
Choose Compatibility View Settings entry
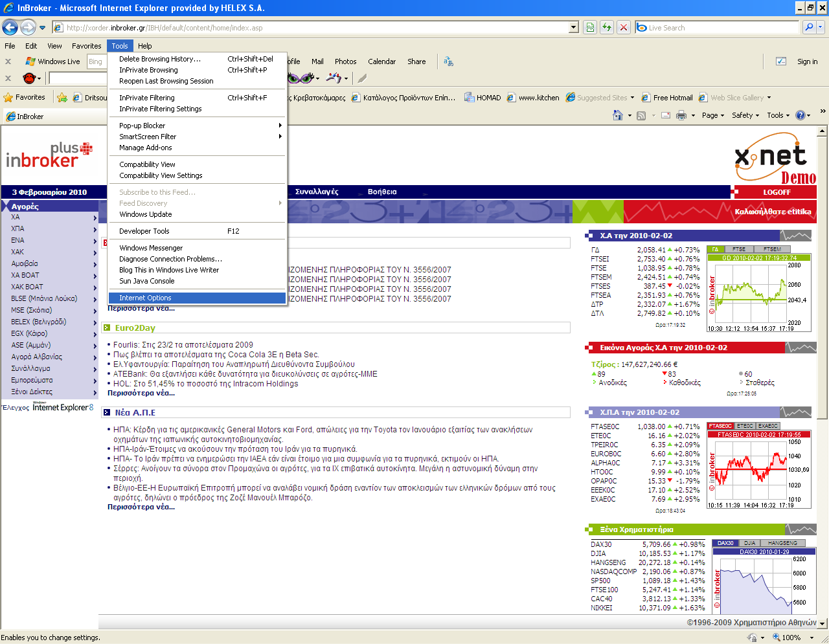pos(197,175)
